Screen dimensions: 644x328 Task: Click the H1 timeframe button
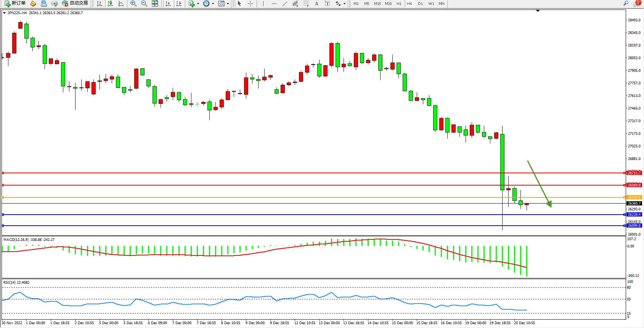point(399,3)
